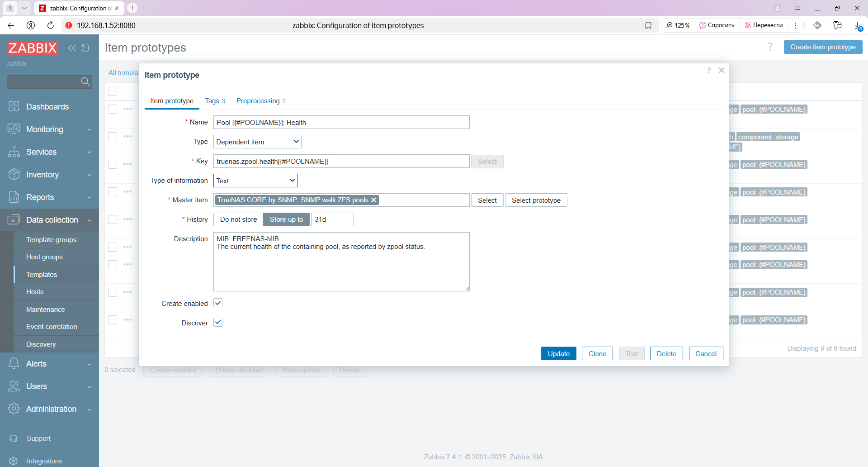Click the sidebar search magnifier icon

tap(85, 81)
